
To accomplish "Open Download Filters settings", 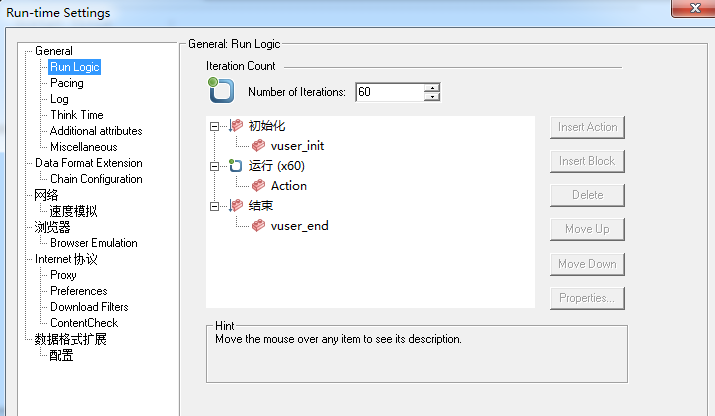I will [89, 307].
